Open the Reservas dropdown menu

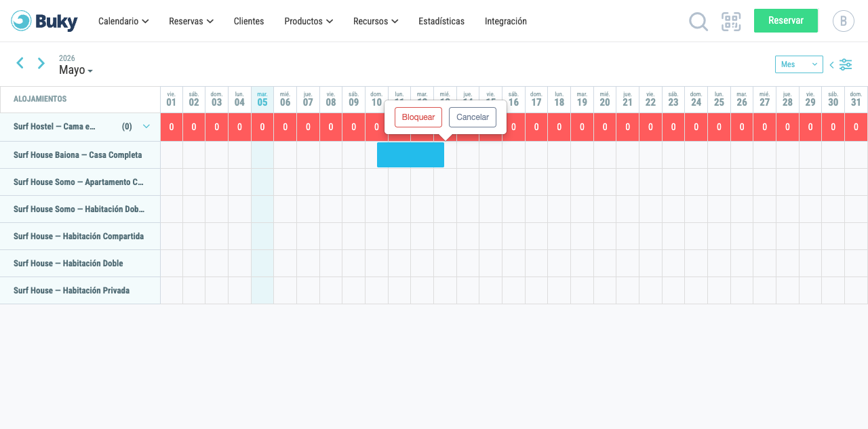click(191, 21)
